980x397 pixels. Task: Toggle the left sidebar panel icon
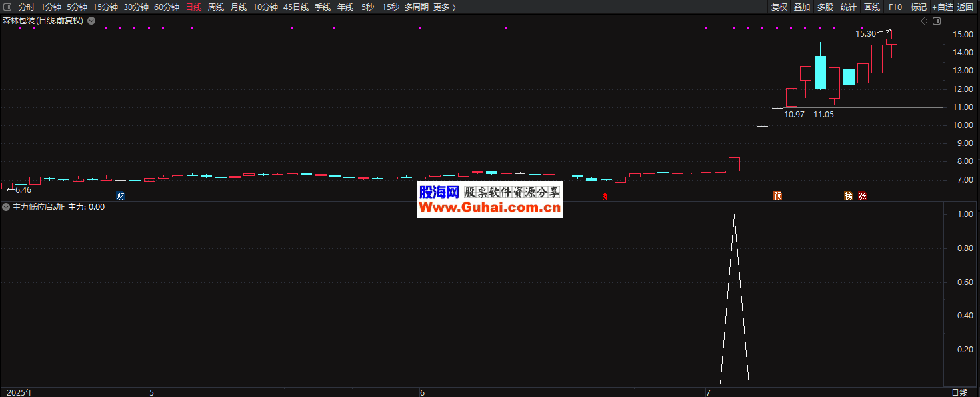(x=7, y=7)
